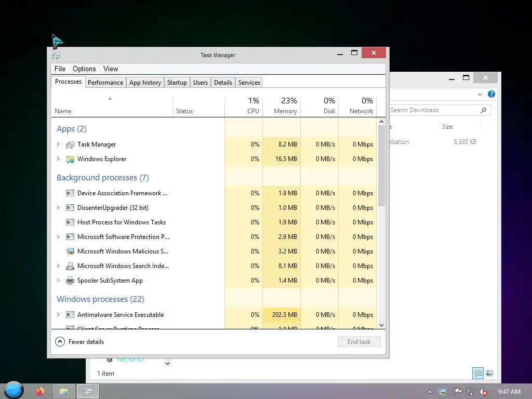The height and width of the screenshot is (399, 532).
Task: Expand Antimalware Service Executable row
Action: coord(58,315)
